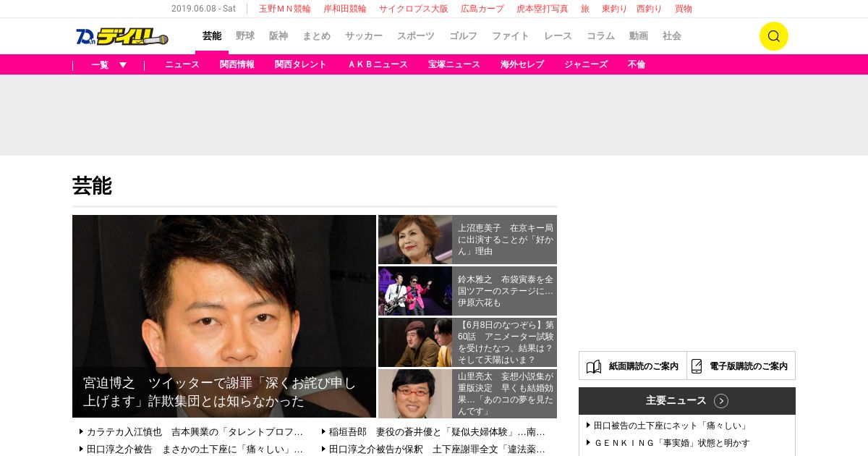The height and width of the screenshot is (456, 868).
Task: Click ニュース in the pink sub-navigation
Action: coord(182,64)
